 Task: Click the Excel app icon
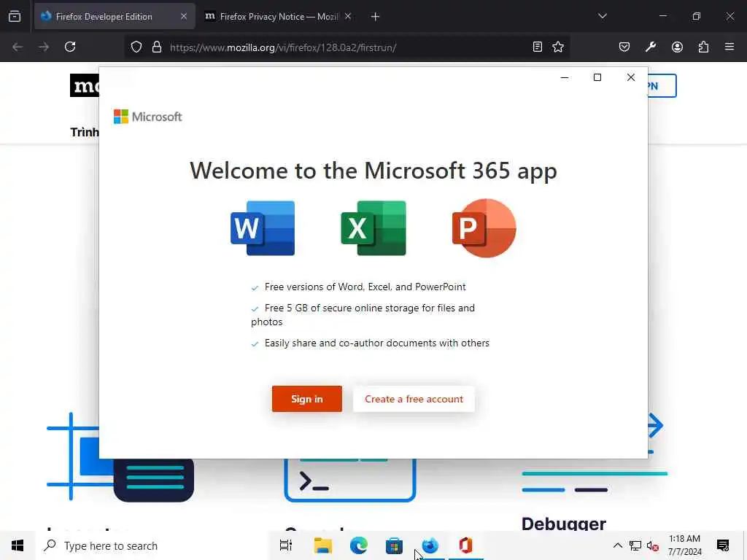[373, 228]
